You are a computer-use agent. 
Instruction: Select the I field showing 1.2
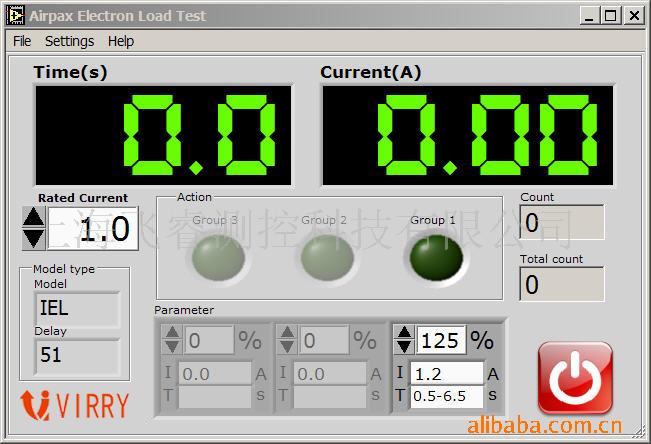coord(446,373)
